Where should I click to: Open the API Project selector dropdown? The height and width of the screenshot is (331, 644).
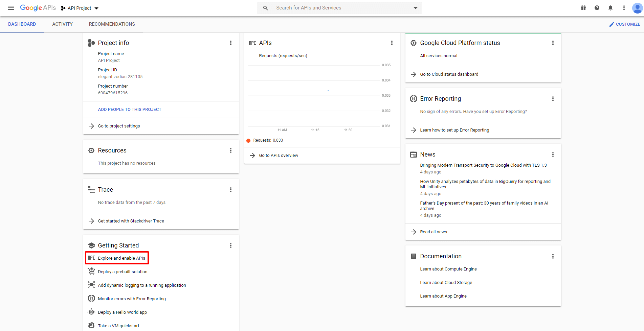pos(80,8)
